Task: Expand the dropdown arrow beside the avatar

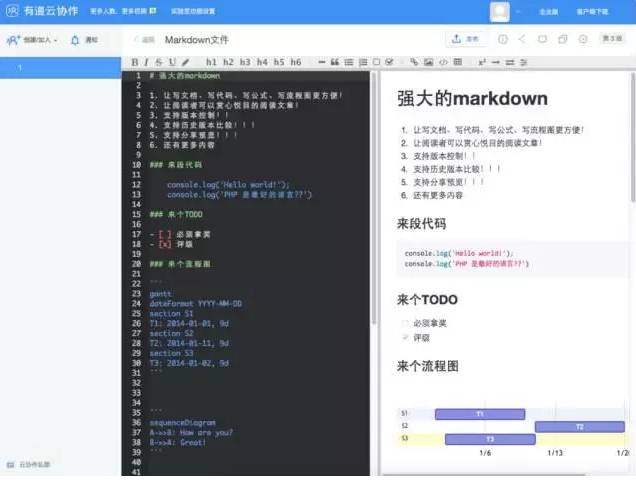Action: click(518, 12)
